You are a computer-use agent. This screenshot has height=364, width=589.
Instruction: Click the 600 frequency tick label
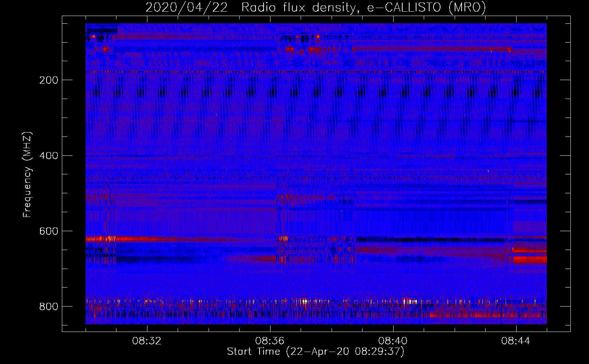pyautogui.click(x=49, y=232)
